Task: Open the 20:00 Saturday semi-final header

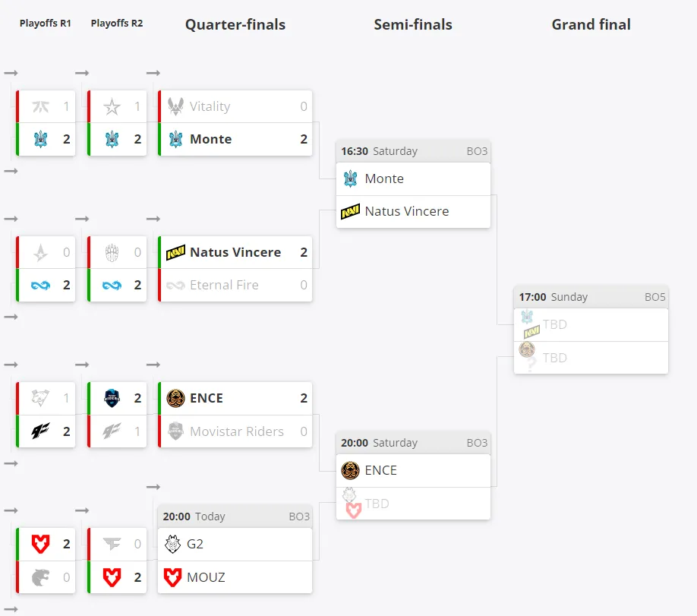Action: (413, 443)
